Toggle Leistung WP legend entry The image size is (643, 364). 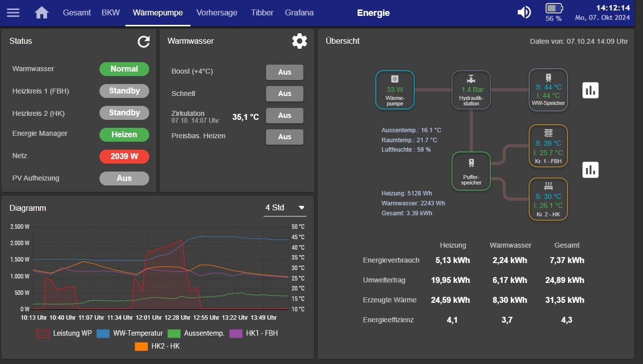(x=64, y=333)
